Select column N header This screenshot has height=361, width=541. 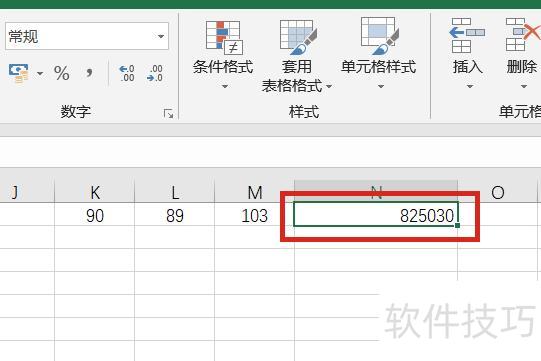click(x=376, y=192)
